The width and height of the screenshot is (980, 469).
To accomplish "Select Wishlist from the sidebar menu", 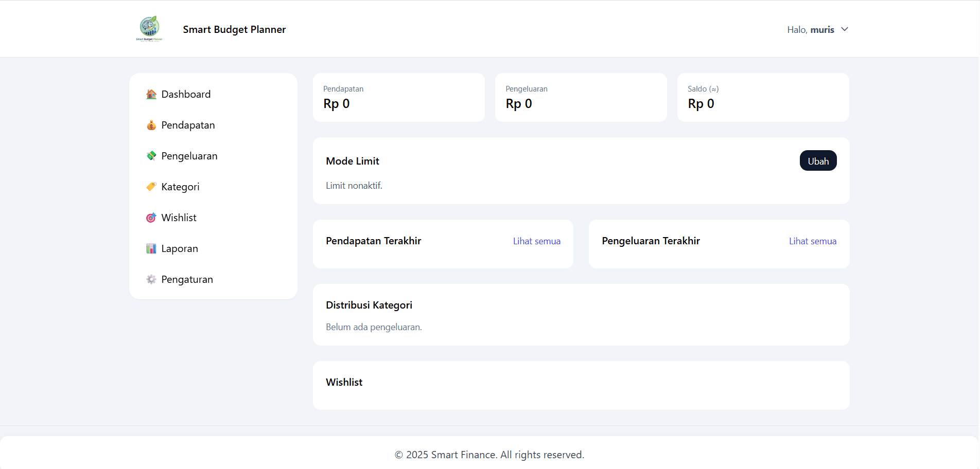I will (x=179, y=218).
